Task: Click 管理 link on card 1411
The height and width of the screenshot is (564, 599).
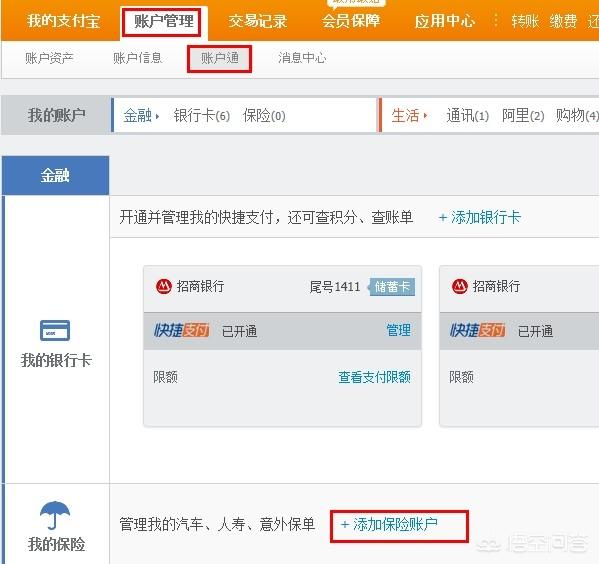Action: click(398, 330)
